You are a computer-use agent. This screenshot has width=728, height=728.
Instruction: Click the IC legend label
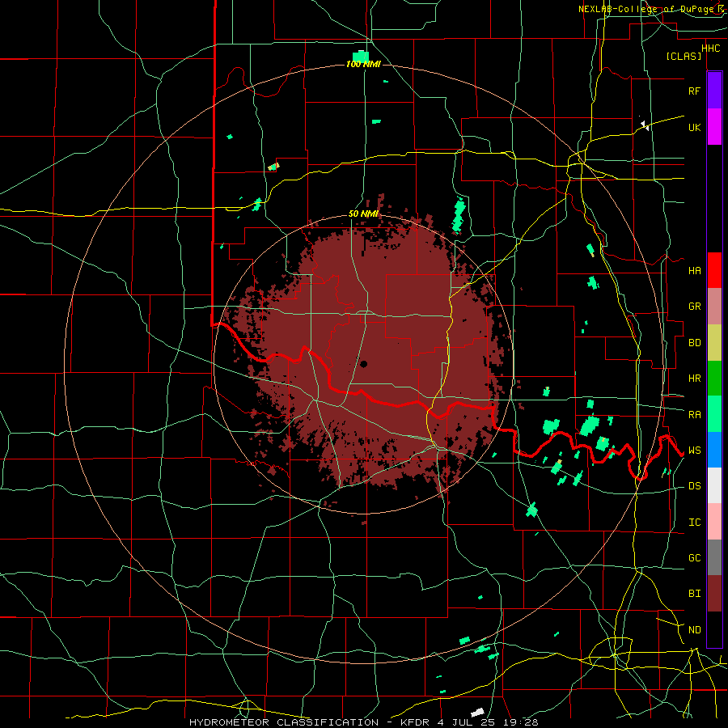[694, 523]
